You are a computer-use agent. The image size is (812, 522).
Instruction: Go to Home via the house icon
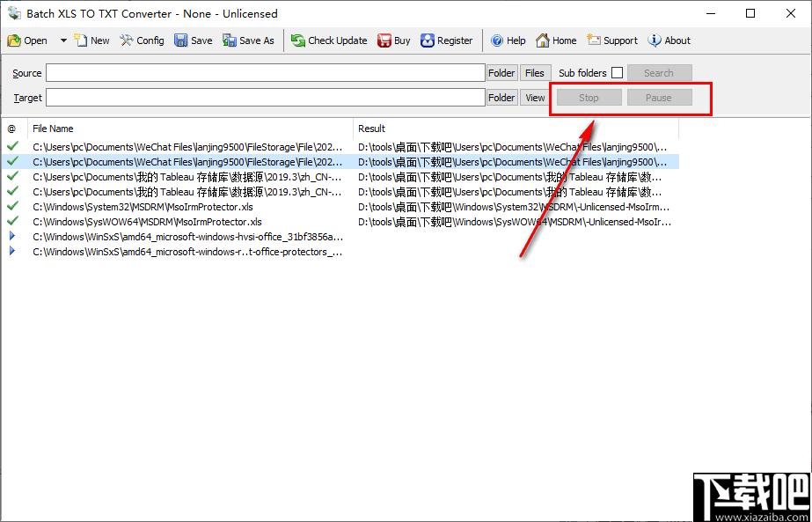point(542,40)
